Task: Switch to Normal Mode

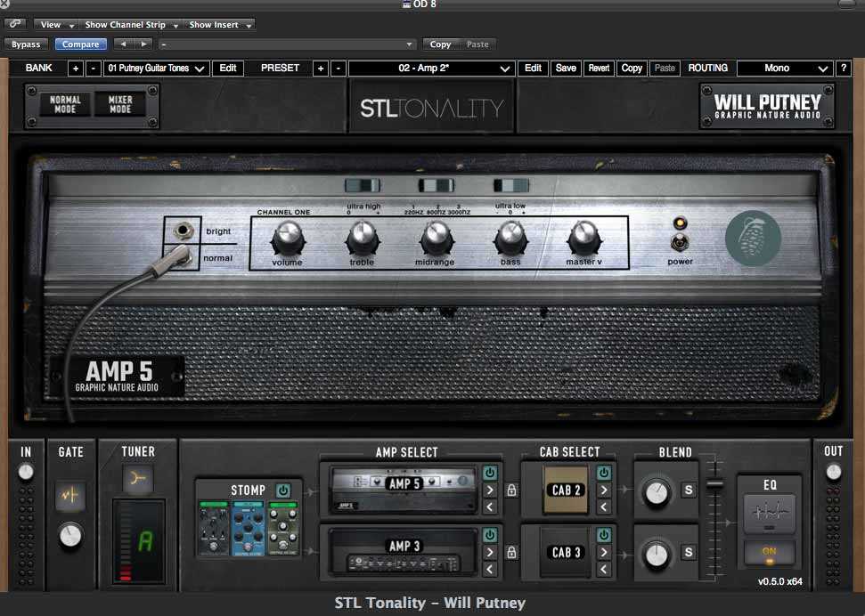Action: click(65, 104)
